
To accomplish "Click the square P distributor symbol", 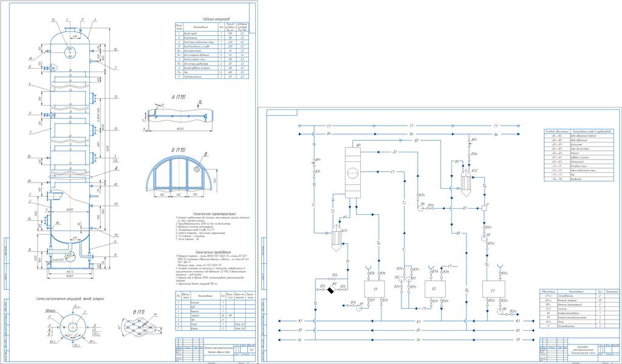I will [484, 208].
